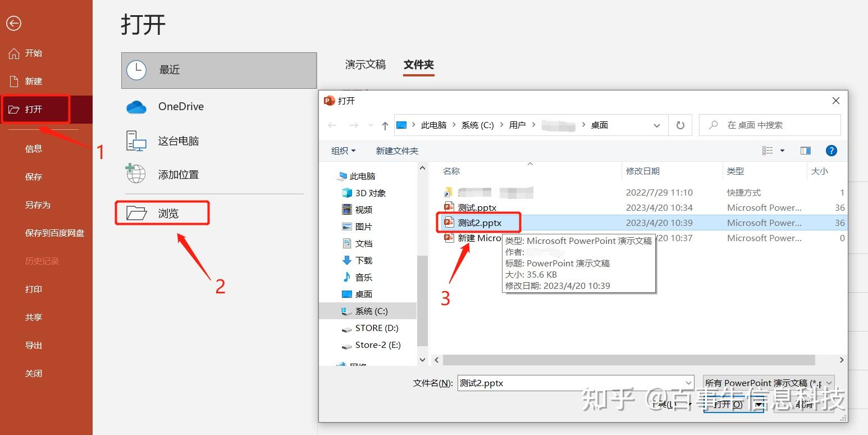
Task: Click the blue Help icon in the dialog
Action: click(832, 151)
